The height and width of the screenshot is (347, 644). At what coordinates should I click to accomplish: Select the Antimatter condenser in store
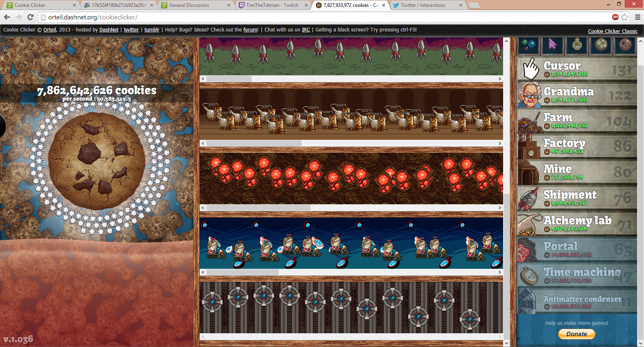577,301
